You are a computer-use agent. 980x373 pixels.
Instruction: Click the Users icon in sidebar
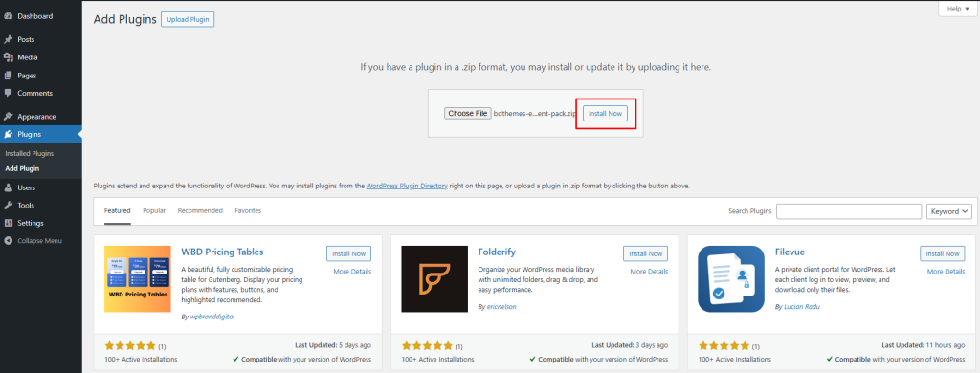coord(8,187)
